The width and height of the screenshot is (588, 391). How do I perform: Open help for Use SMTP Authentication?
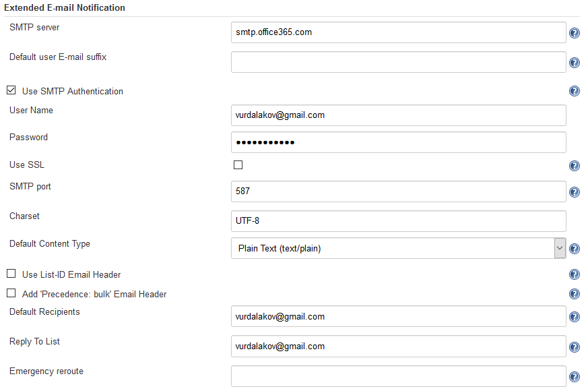coord(574,90)
